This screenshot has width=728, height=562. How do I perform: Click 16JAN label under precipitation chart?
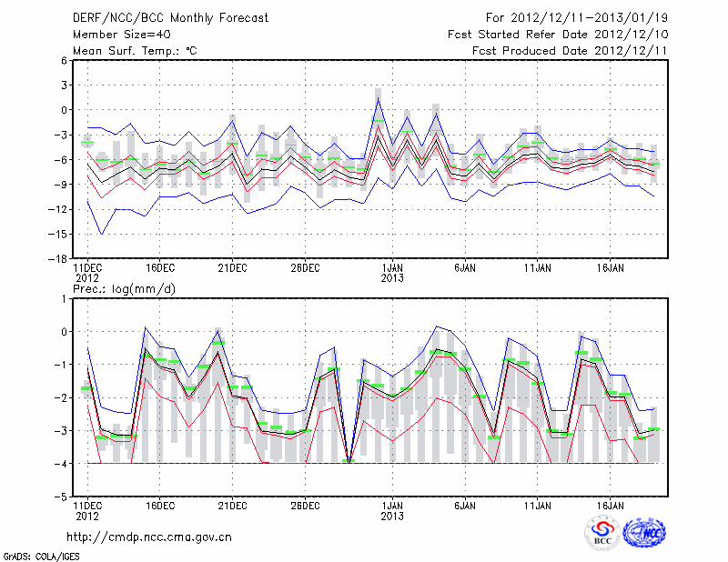click(x=611, y=504)
